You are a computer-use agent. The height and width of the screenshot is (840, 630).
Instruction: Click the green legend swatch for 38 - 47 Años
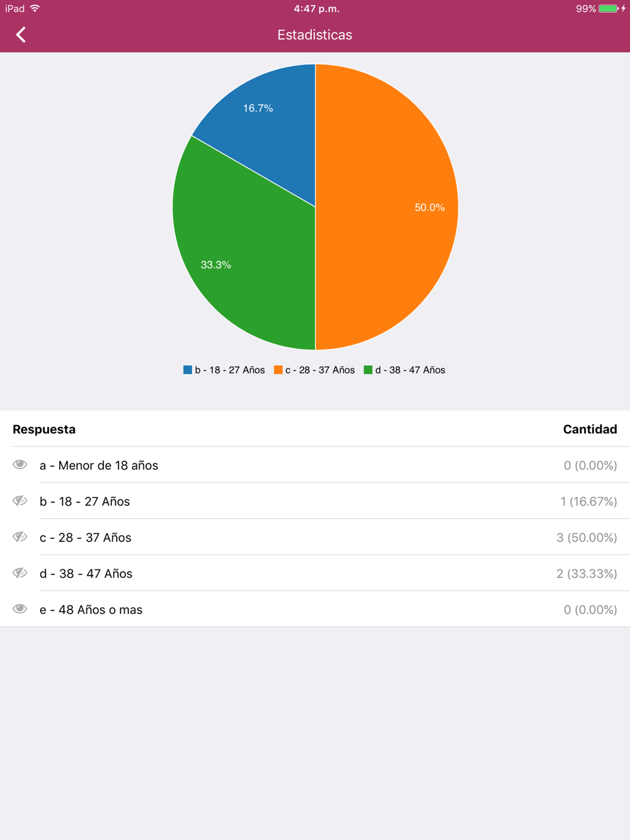click(368, 370)
